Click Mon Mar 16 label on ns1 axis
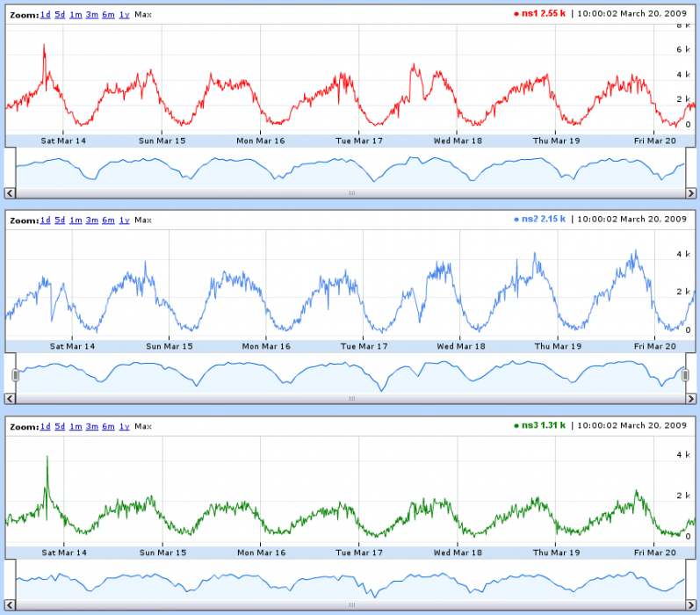 (x=261, y=141)
